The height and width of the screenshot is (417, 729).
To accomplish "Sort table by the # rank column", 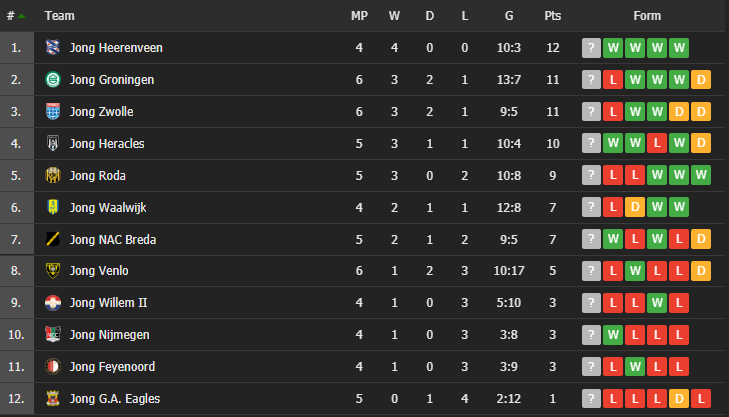I will click(16, 16).
